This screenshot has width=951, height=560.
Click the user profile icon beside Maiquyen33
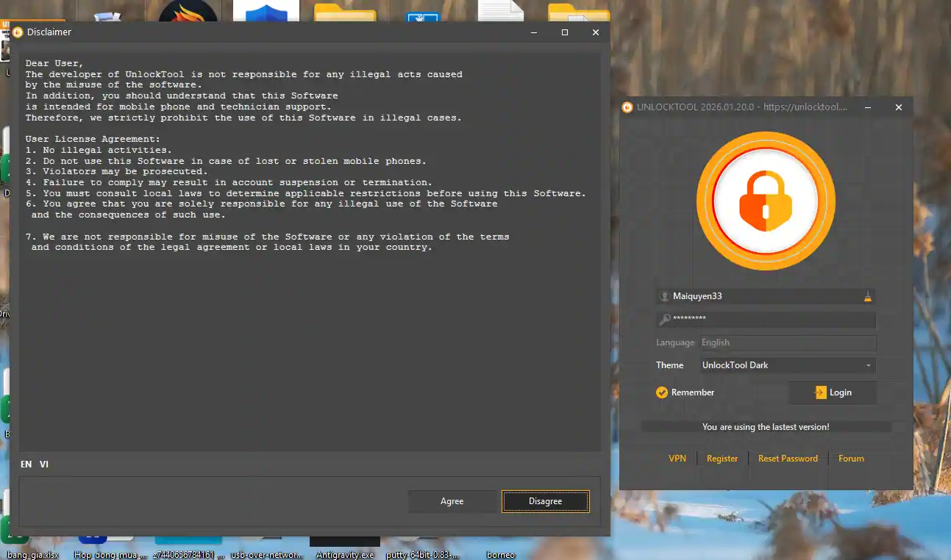[663, 295]
